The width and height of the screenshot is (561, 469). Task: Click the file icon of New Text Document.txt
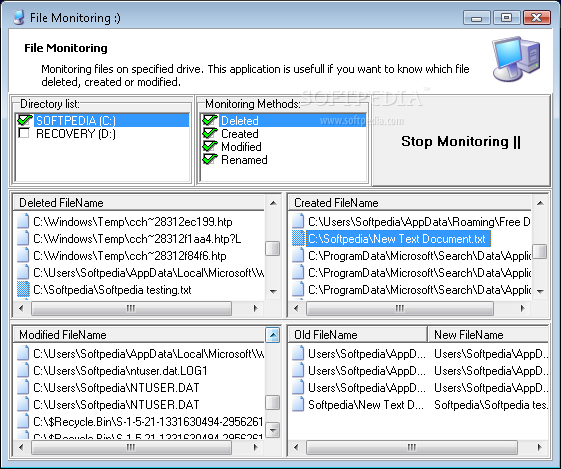[x=298, y=238]
